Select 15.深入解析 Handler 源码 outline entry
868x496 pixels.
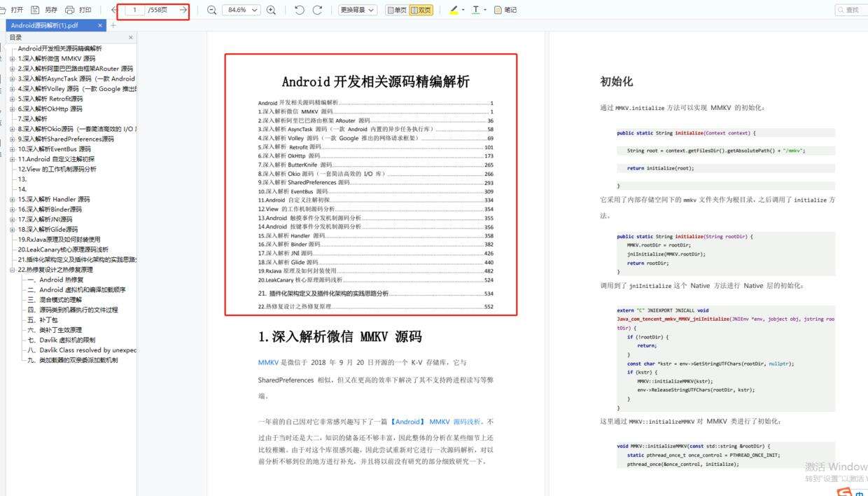(54, 199)
